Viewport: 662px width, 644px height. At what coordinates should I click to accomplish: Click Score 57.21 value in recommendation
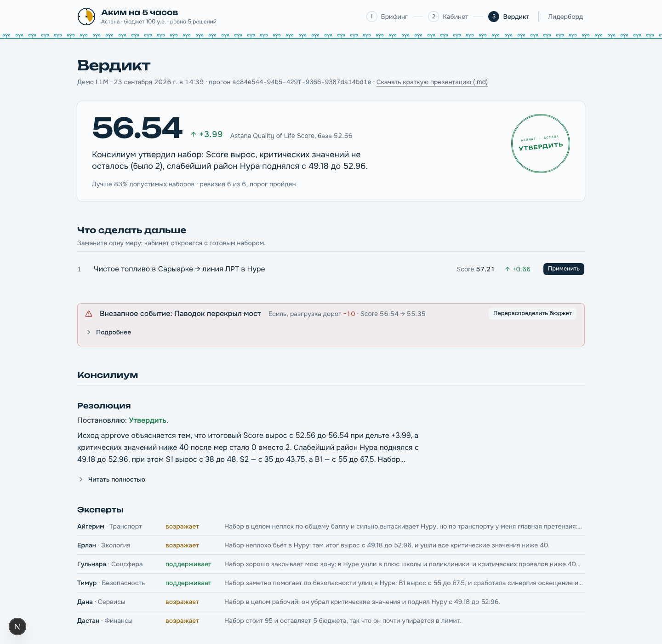(475, 269)
